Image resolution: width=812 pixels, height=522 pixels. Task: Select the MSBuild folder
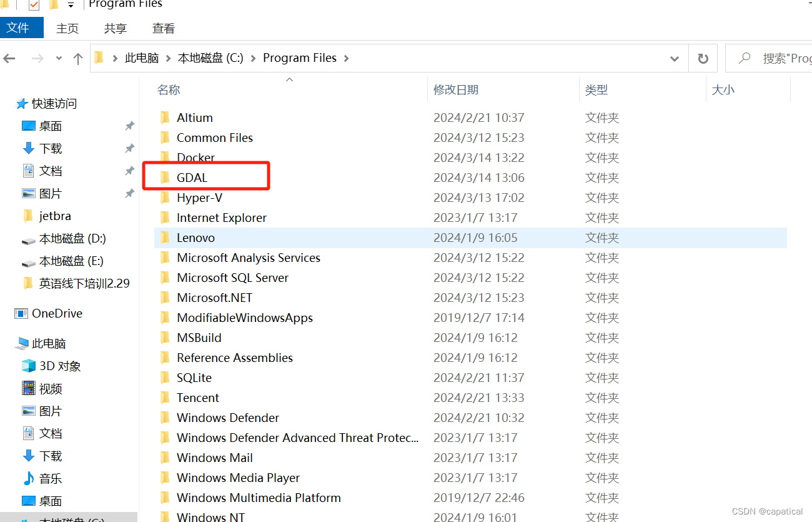pyautogui.click(x=199, y=338)
